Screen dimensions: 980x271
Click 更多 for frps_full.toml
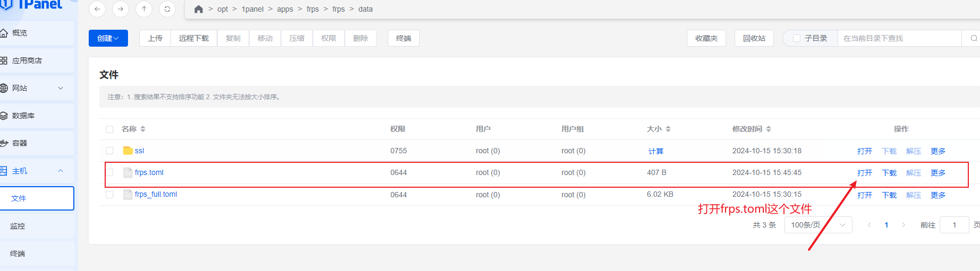click(938, 195)
